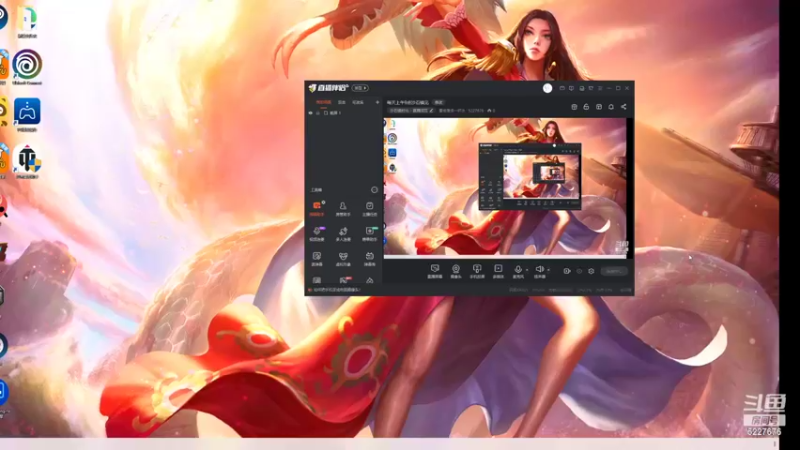This screenshot has width=800, height=450.
Task: Open the multi-person link-mic toolbox tool
Action: pyautogui.click(x=343, y=234)
